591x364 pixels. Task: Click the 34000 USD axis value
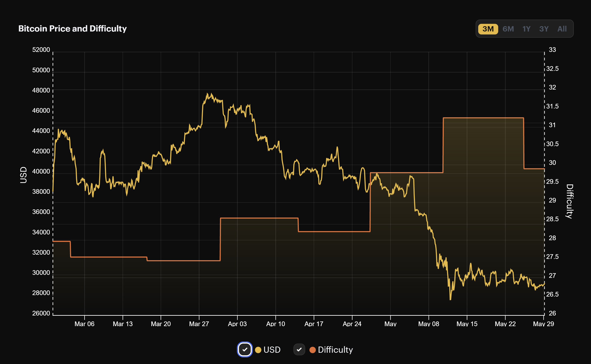tap(41, 232)
